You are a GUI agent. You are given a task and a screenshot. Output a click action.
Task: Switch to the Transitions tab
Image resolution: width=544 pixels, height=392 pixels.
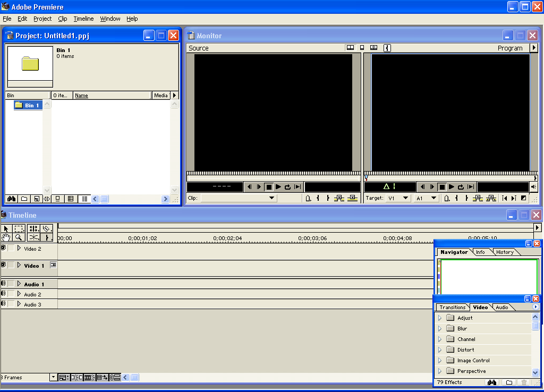453,308
